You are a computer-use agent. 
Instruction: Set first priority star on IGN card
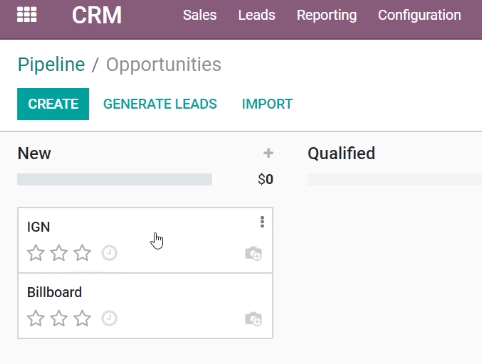click(36, 253)
